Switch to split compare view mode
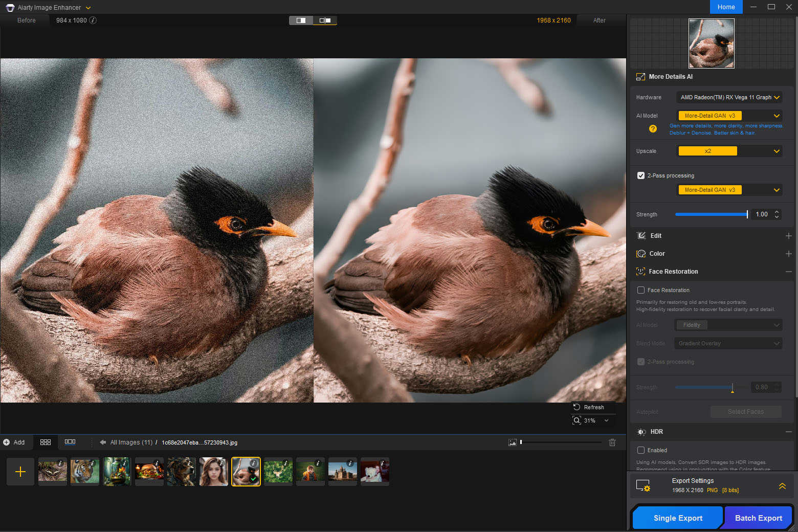 301,20
